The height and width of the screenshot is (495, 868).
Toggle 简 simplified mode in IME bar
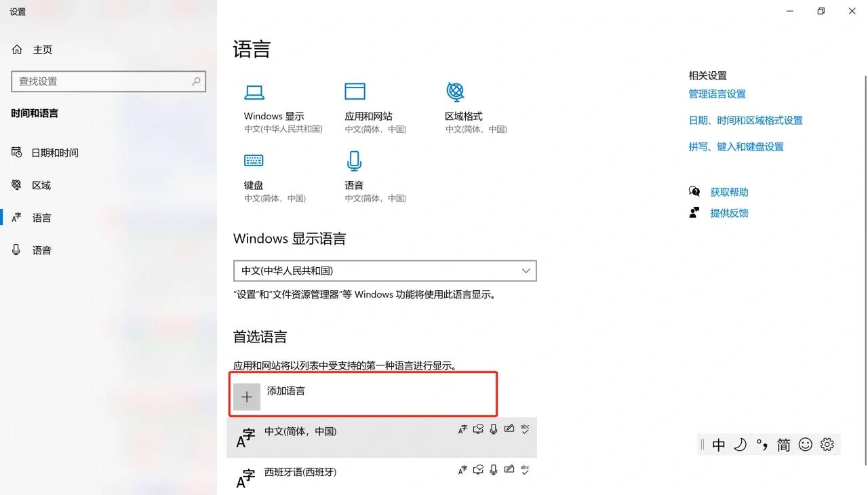784,445
